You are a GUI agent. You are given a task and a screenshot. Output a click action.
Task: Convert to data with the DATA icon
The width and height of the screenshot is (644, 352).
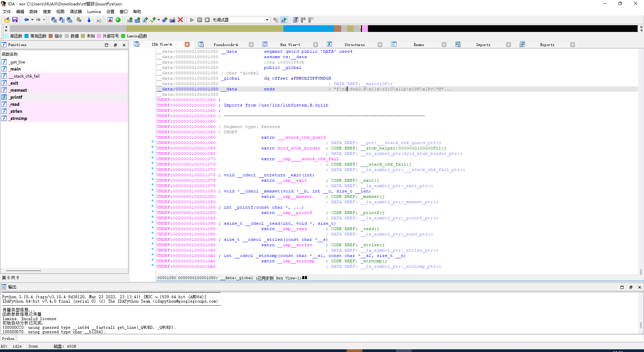(138, 20)
